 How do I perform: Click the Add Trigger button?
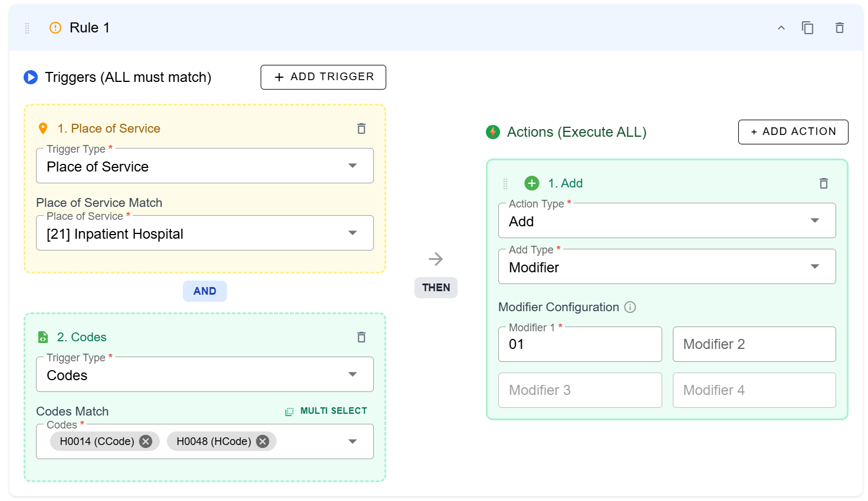click(323, 77)
